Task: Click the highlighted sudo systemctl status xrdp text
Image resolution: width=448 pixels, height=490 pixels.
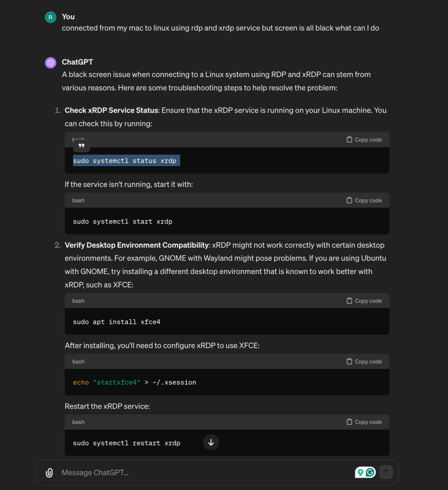Action: pyautogui.click(x=126, y=160)
